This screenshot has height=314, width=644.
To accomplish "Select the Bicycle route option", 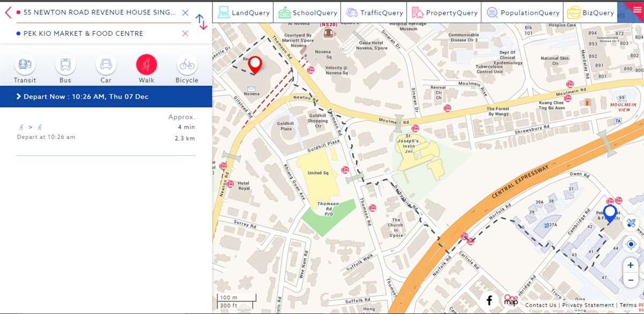I will [x=187, y=65].
